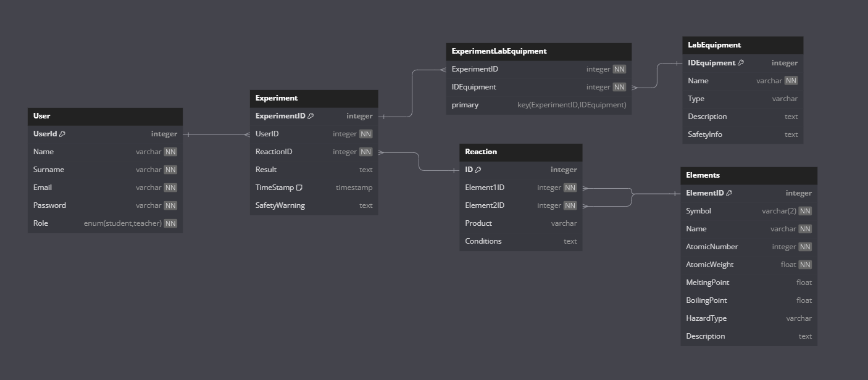Select the Email row in User table
The height and width of the screenshot is (380, 868).
[105, 188]
